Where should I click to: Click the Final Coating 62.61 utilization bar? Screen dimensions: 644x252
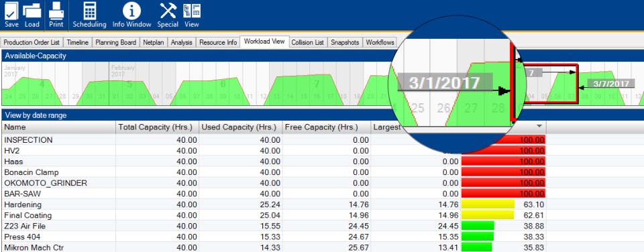[x=488, y=215]
